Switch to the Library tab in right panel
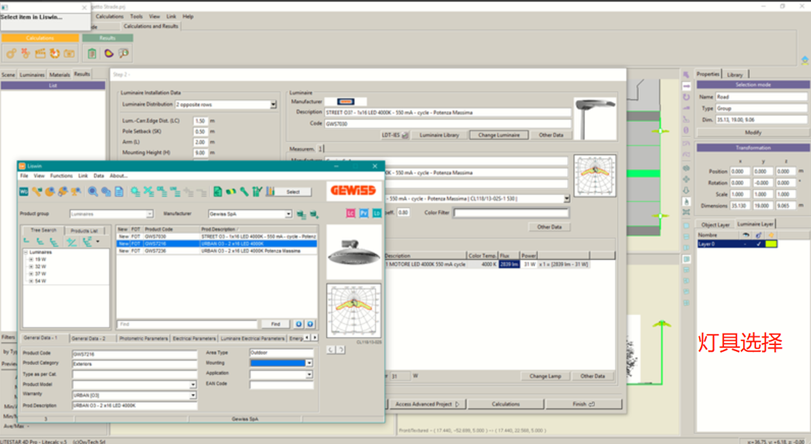The height and width of the screenshot is (444, 811). point(735,75)
